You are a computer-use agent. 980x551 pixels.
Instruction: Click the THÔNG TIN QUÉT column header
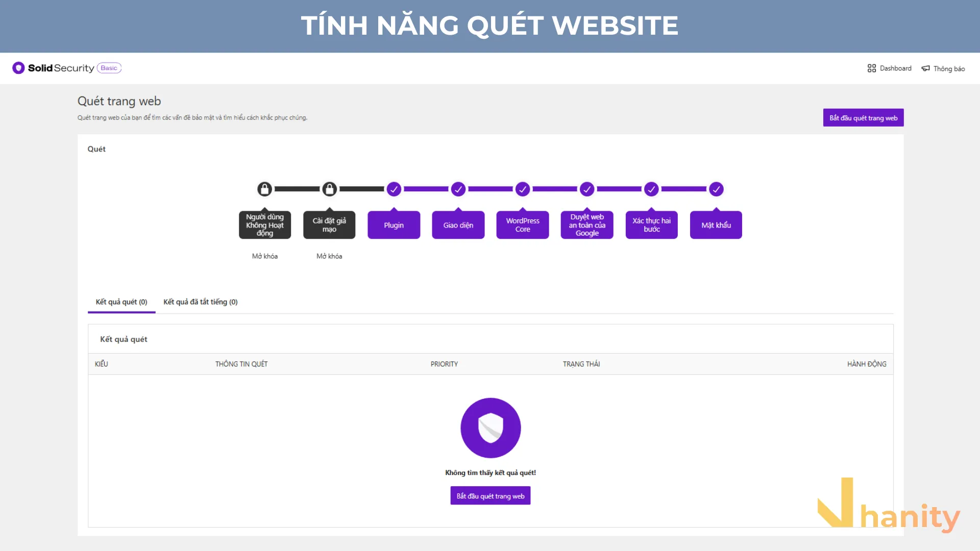241,364
